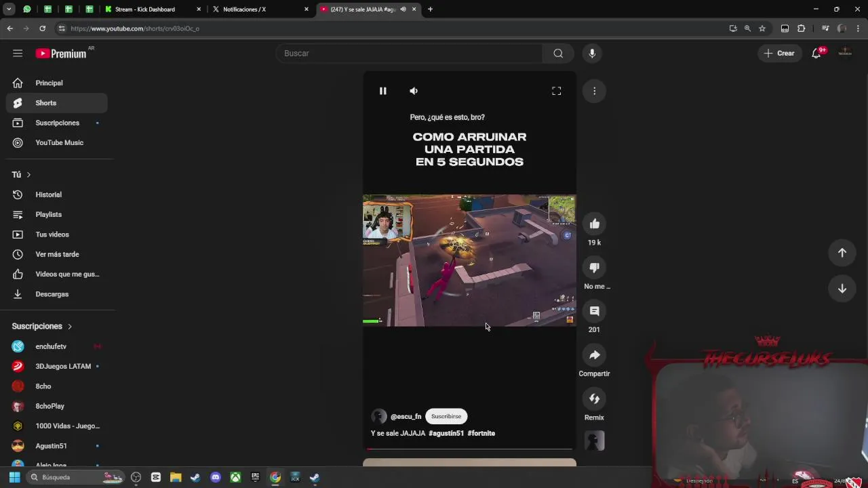
Task: Open enchufetv channel subscription
Action: click(57, 346)
